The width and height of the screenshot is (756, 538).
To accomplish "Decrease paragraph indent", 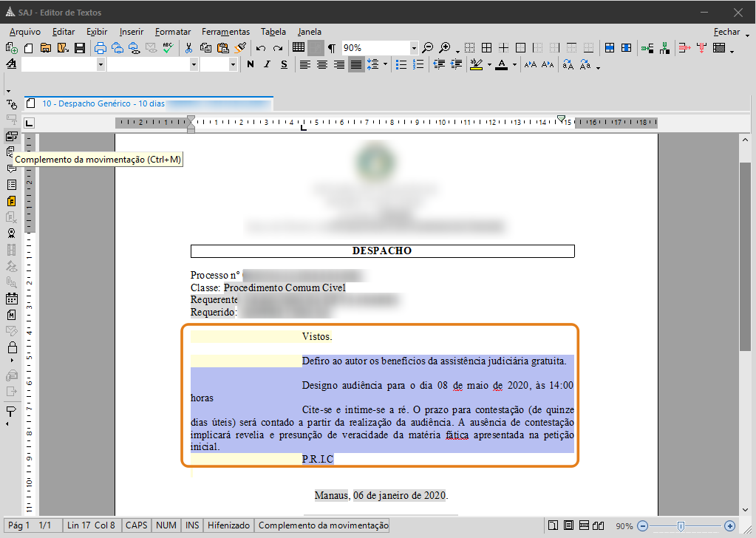I will (x=439, y=64).
